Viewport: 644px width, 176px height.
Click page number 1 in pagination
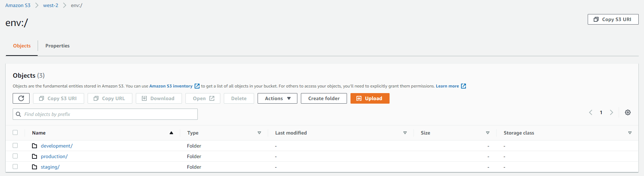(x=601, y=112)
